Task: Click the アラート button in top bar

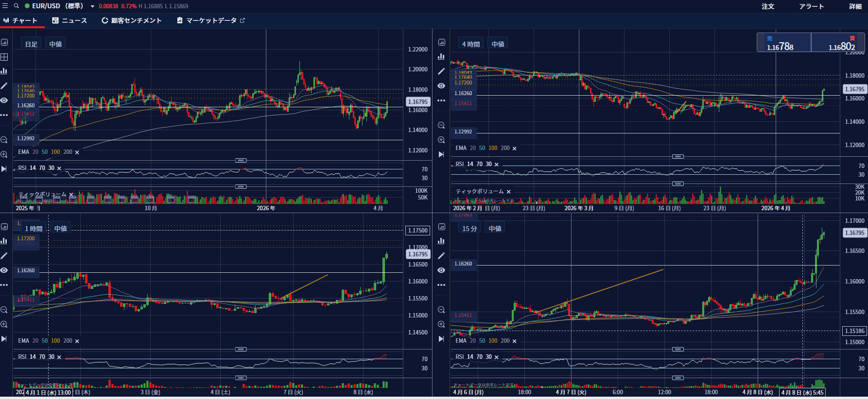Action: point(811,6)
